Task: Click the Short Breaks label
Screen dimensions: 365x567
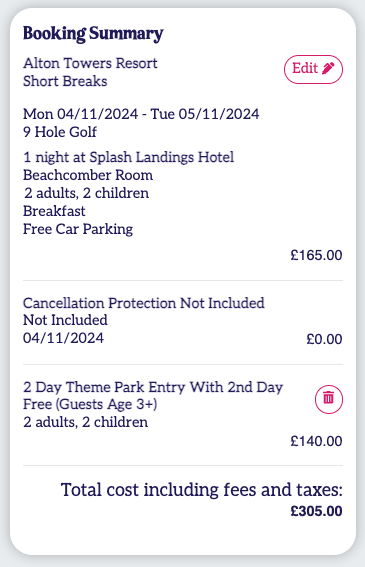Action: tap(65, 81)
